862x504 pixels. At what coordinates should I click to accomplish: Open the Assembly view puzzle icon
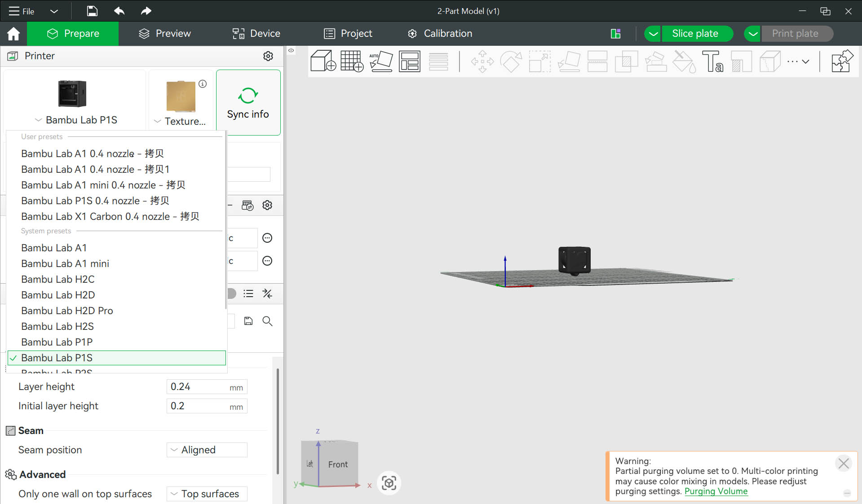[842, 61]
